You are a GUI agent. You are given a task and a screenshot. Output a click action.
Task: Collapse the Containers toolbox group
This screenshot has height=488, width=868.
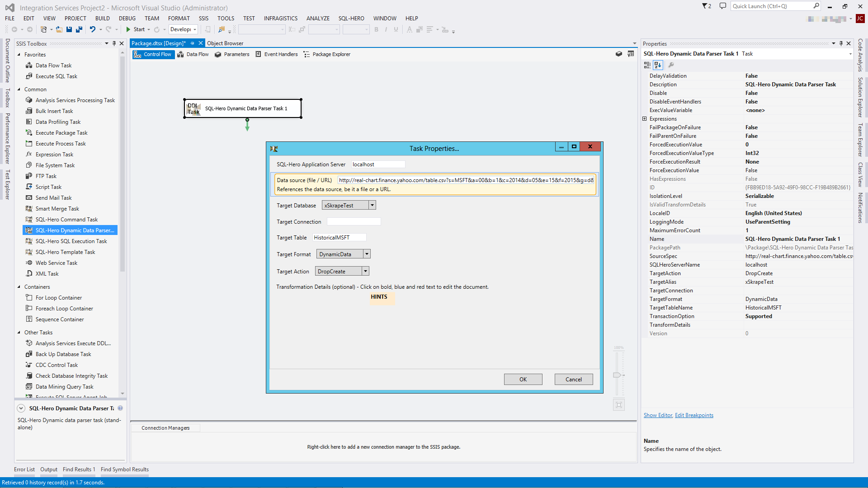coord(19,287)
